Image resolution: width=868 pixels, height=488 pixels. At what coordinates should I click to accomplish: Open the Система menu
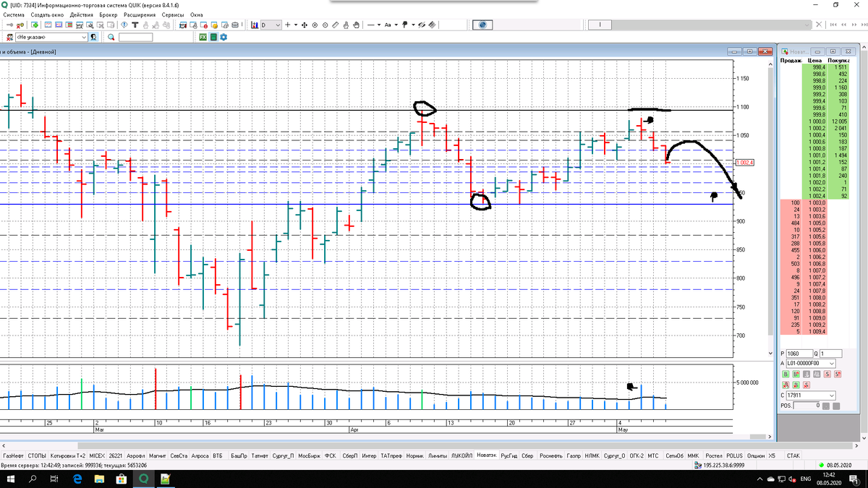(14, 14)
